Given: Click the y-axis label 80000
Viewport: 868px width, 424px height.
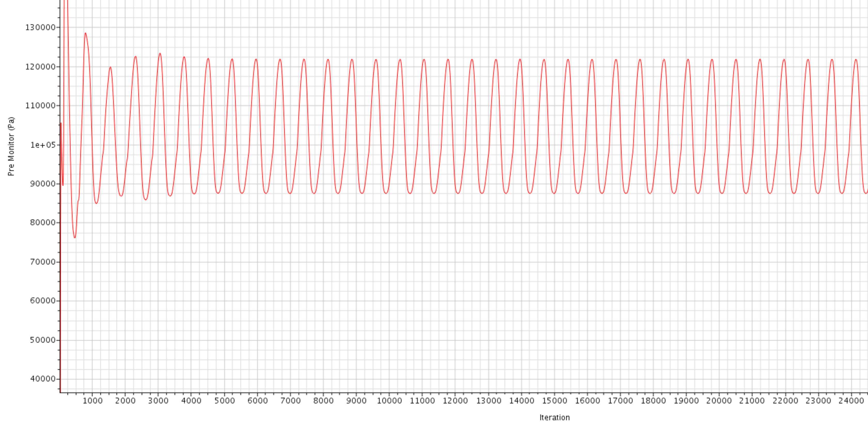Looking at the screenshot, I should pos(43,223).
